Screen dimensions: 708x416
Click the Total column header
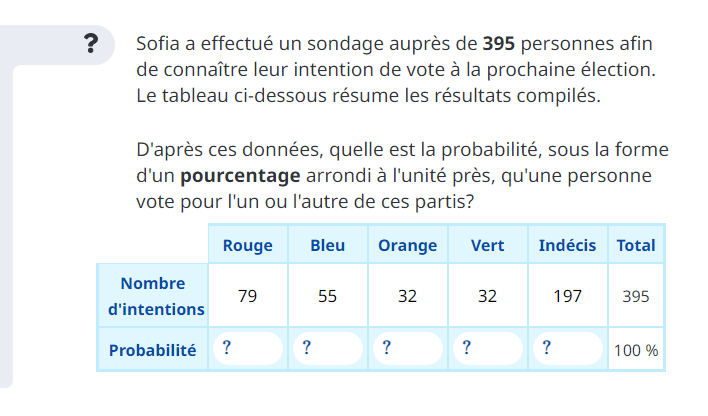(636, 245)
